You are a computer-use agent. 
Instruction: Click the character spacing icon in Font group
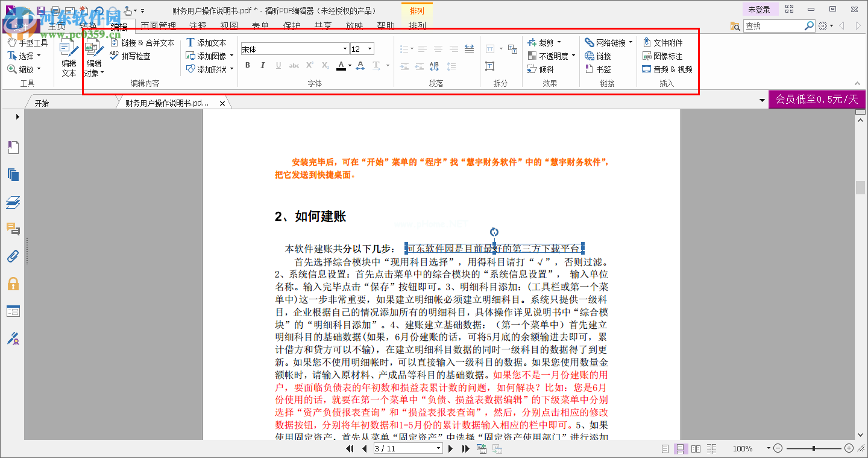pyautogui.click(x=360, y=65)
